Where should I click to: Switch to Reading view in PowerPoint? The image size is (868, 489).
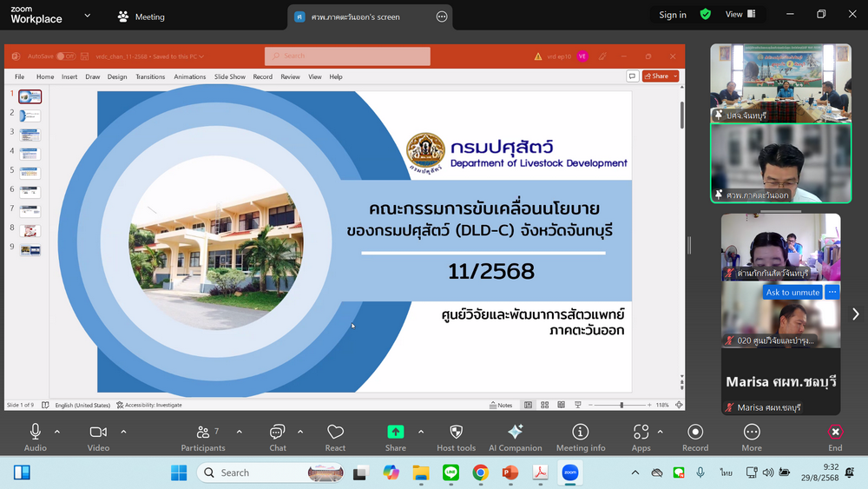(562, 405)
